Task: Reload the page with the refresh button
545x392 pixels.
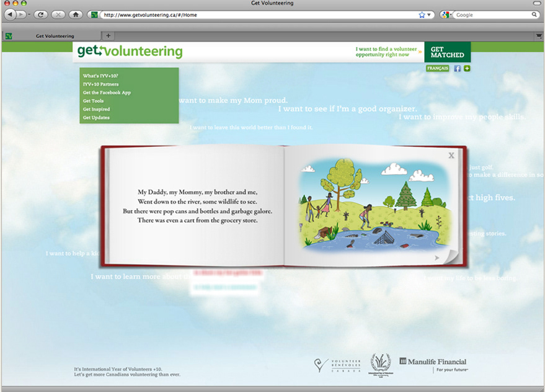Action: [x=41, y=15]
